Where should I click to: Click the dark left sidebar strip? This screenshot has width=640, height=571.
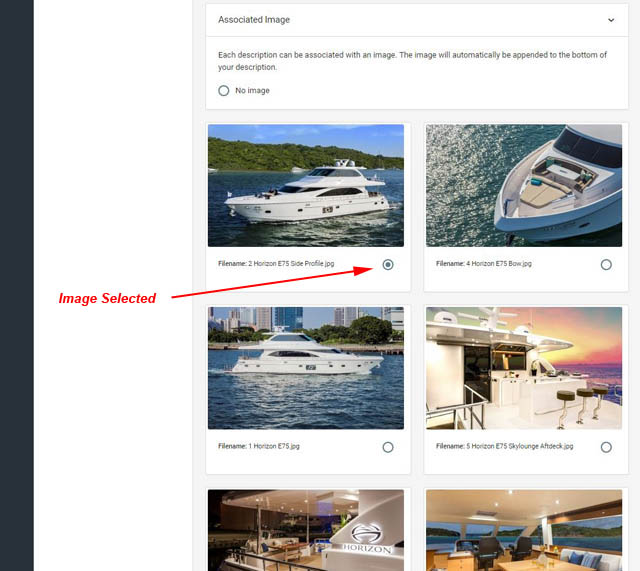pyautogui.click(x=17, y=285)
